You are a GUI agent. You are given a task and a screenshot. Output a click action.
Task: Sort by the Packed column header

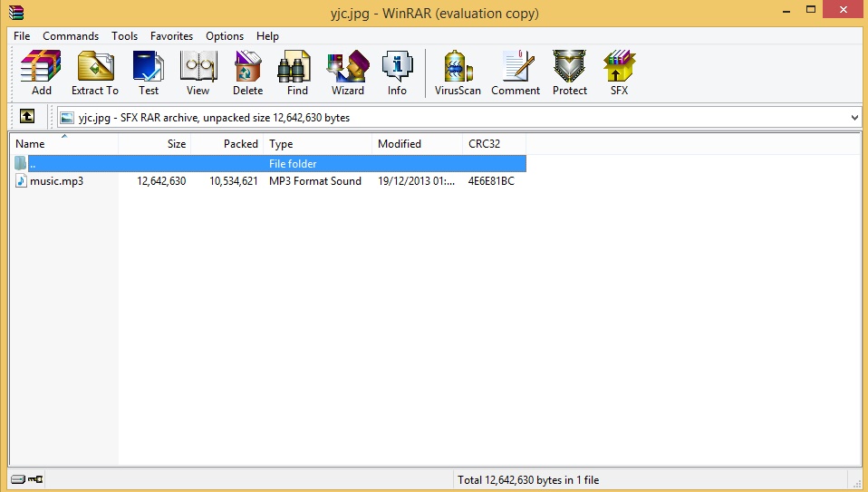(227, 144)
